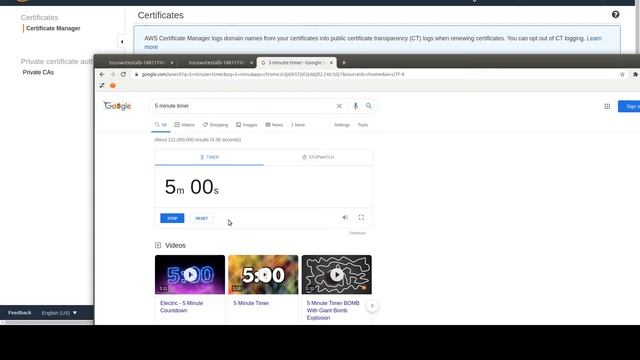The height and width of the screenshot is (360, 640).
Task: Click the 5m 00s timer display
Action: pyautogui.click(x=191, y=187)
